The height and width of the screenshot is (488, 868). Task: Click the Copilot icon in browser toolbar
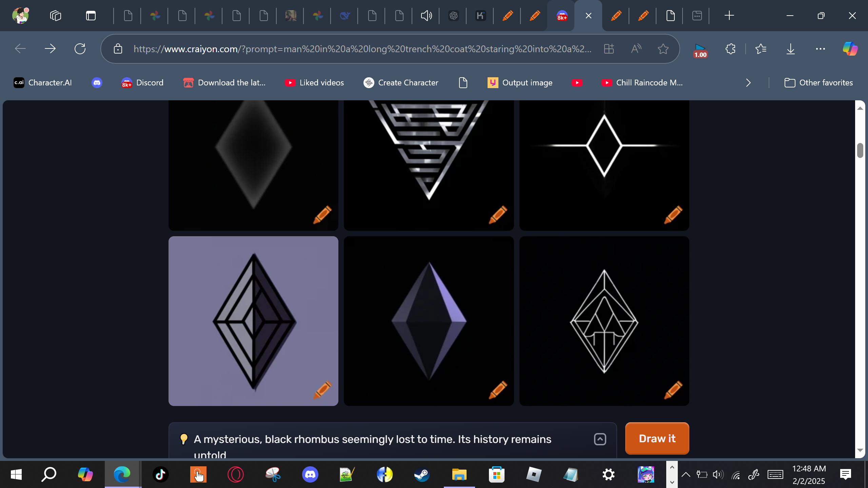tap(850, 49)
